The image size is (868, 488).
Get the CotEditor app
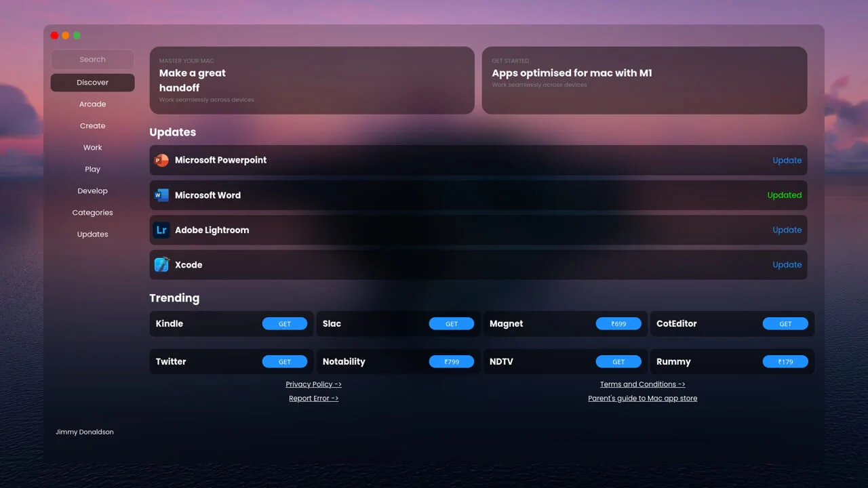click(785, 324)
